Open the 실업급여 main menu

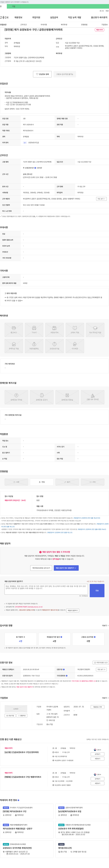54,18
